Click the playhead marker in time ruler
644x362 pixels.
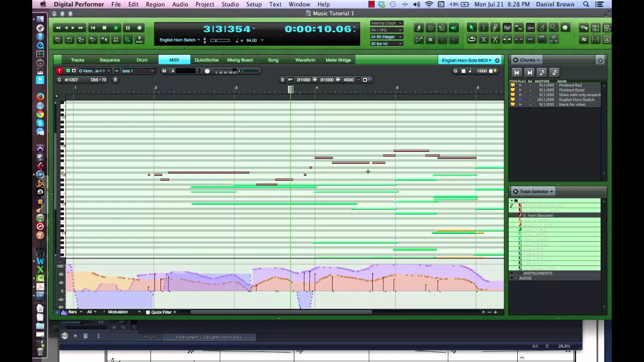pos(290,89)
